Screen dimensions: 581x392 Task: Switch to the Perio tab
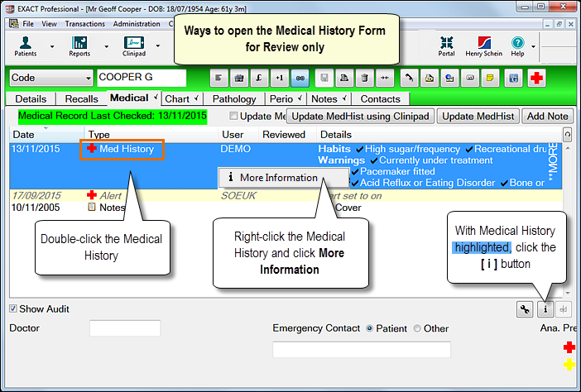(x=285, y=99)
